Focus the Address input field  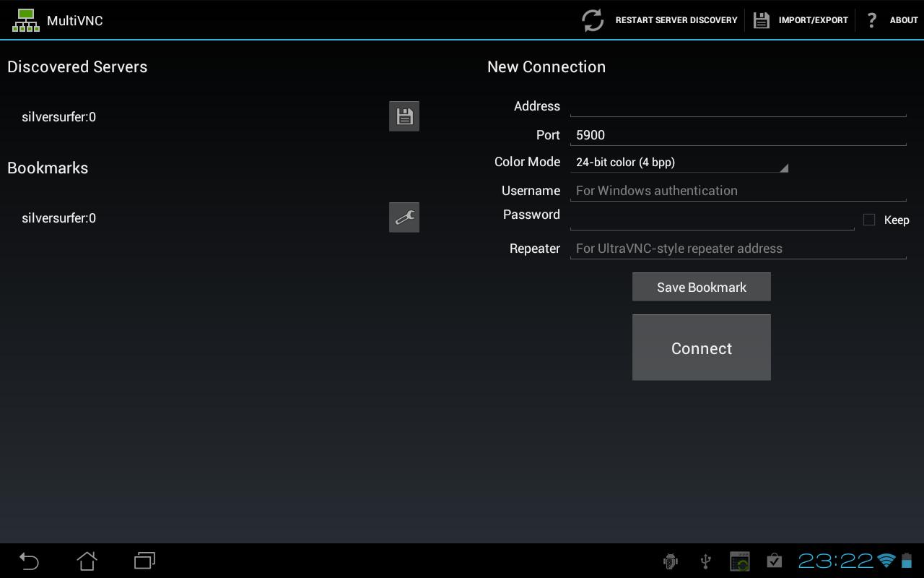point(738,105)
